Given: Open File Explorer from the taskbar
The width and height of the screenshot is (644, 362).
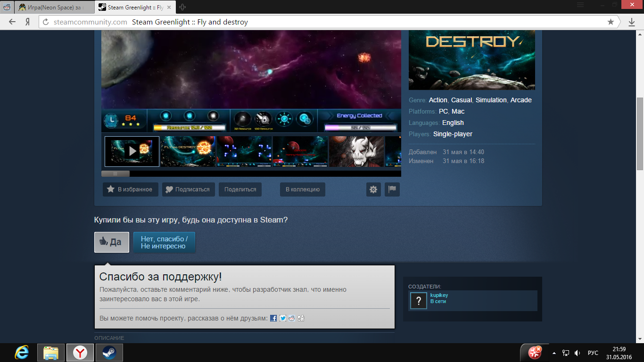Looking at the screenshot, I should [50, 353].
